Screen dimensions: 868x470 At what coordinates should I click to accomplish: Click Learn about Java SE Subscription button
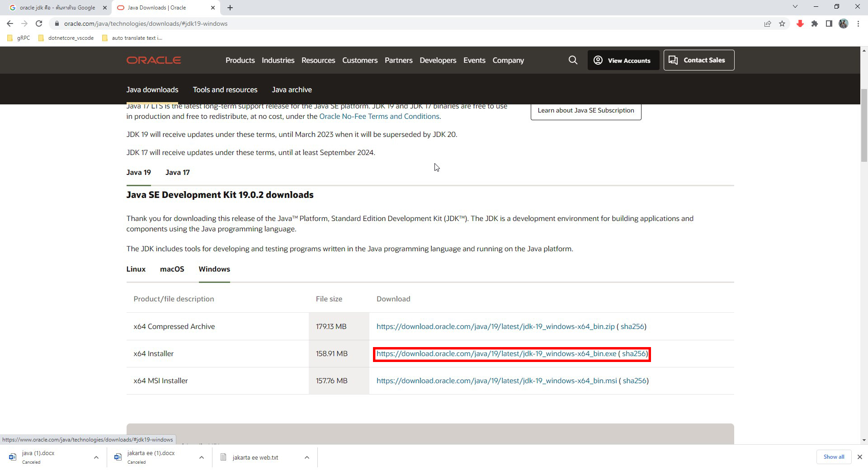586,111
